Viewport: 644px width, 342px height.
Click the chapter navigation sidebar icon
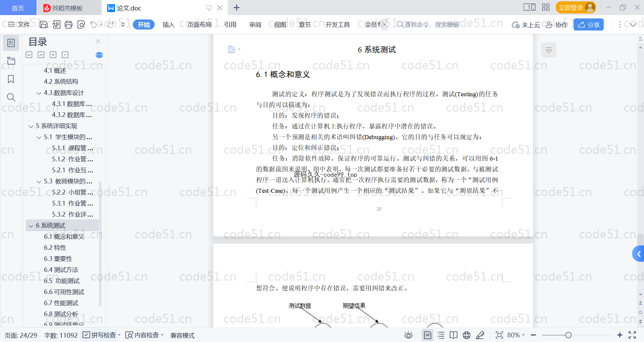tap(11, 61)
